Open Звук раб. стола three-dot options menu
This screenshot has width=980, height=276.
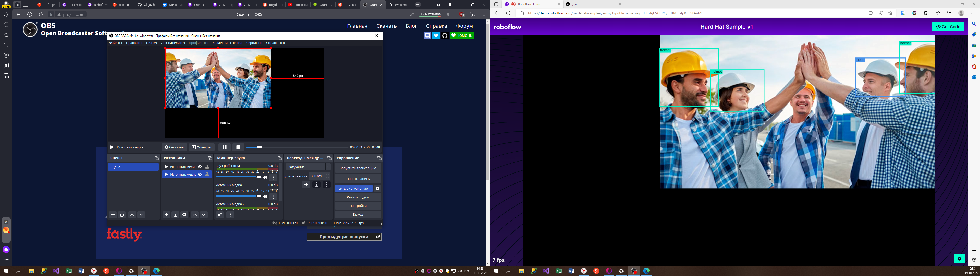point(273,177)
